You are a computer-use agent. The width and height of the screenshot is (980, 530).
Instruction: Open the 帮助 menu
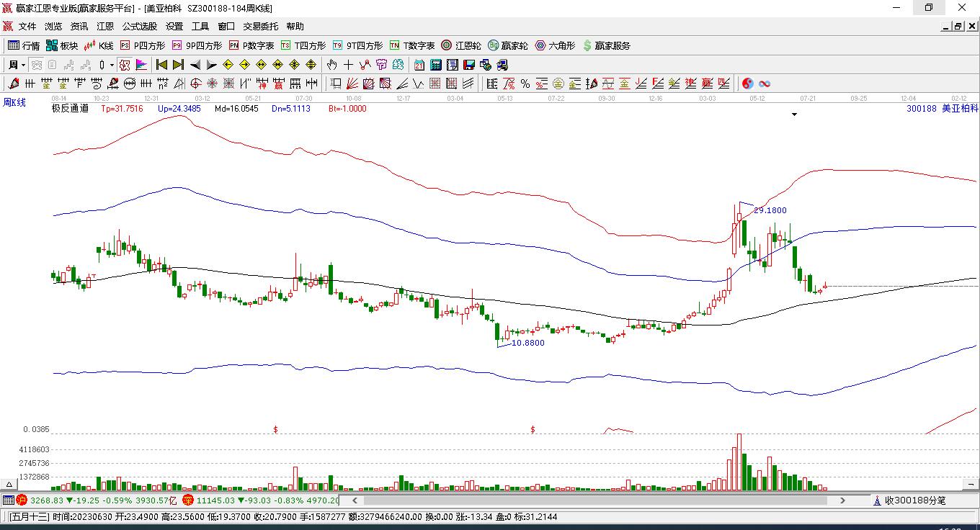295,27
